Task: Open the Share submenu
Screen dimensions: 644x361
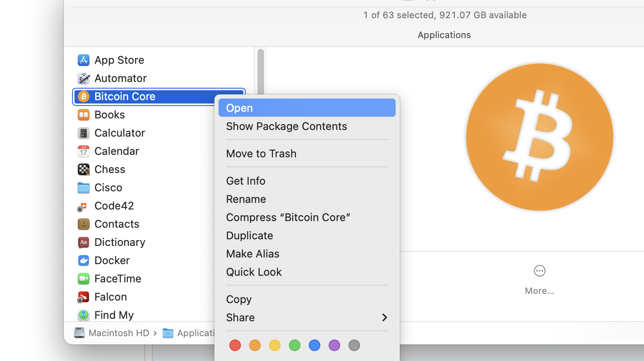Action: [307, 318]
